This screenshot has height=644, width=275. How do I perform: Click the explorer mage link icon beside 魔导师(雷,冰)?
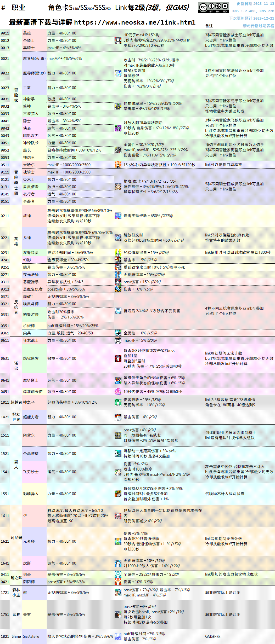pos(118,73)
